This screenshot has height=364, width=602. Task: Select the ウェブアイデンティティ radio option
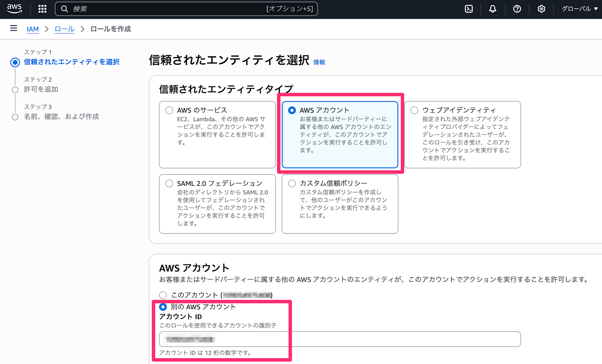(x=414, y=110)
